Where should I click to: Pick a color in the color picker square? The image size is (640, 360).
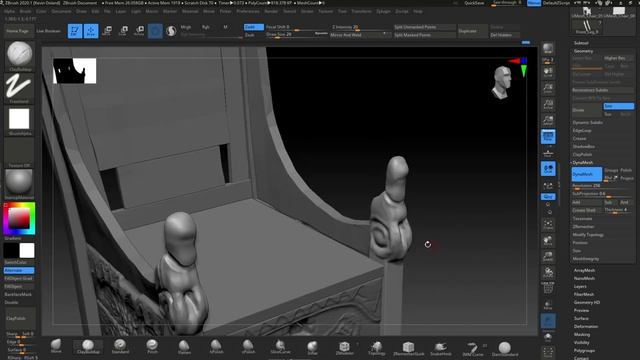coord(18,218)
